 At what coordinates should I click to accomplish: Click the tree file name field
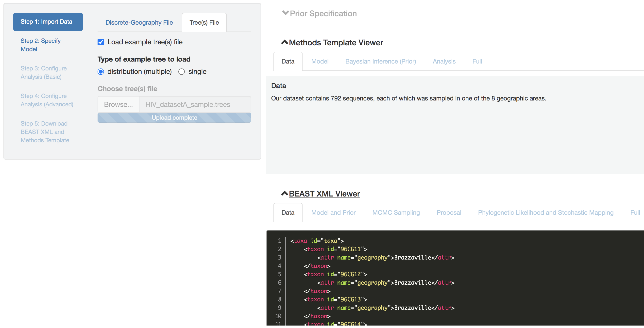(x=195, y=104)
